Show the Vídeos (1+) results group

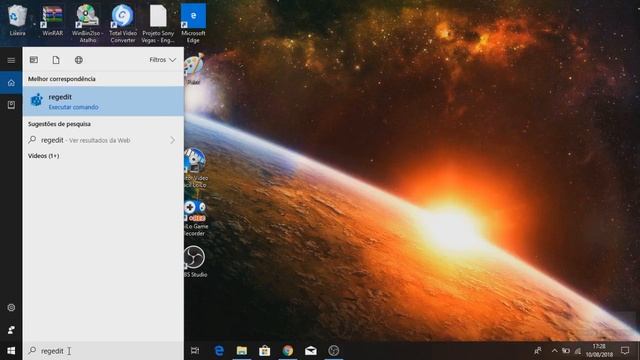pyautogui.click(x=44, y=156)
